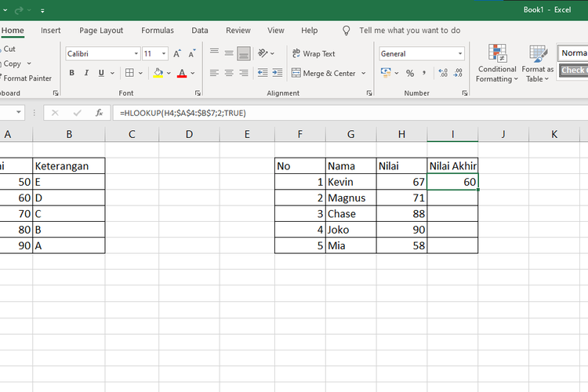Click the Insert Function fx icon
Viewport: 588px width, 392px height.
click(99, 113)
